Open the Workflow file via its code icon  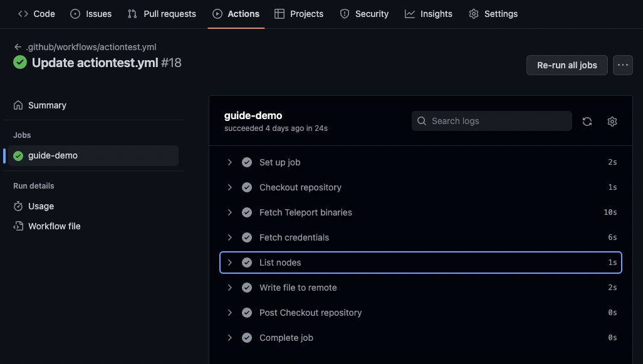click(20, 226)
